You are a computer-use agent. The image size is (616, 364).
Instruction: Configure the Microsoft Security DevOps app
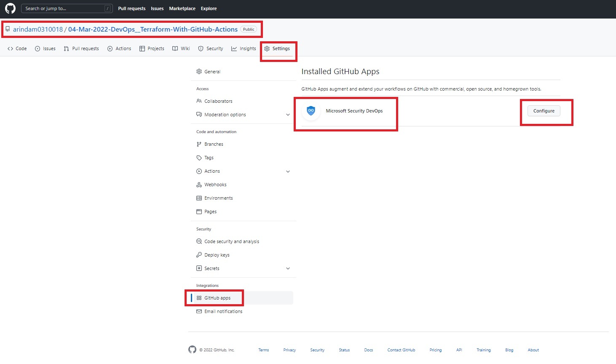click(544, 111)
